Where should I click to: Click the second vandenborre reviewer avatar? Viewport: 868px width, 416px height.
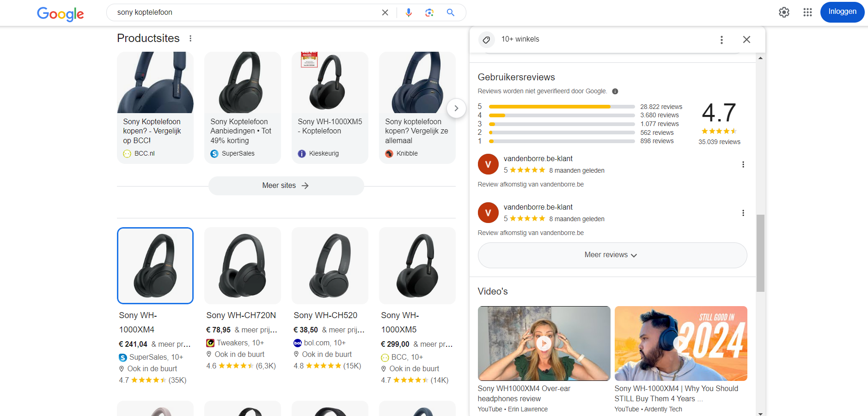pos(488,213)
